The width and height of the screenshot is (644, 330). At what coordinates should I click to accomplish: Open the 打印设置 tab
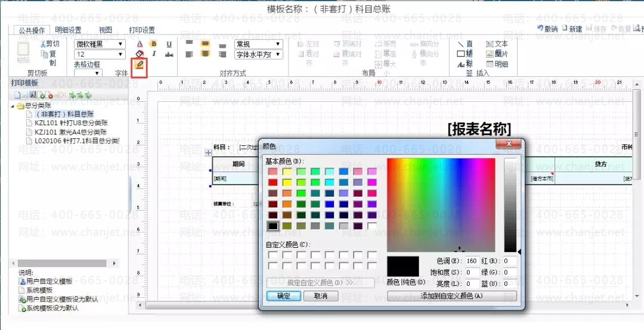coord(142,30)
